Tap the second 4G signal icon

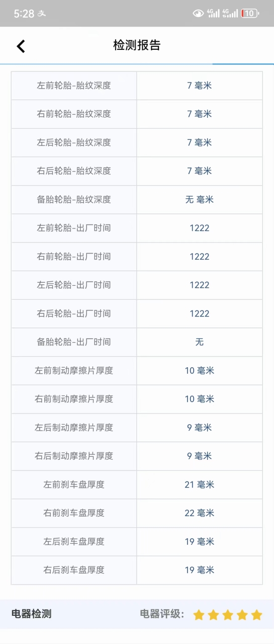230,13
